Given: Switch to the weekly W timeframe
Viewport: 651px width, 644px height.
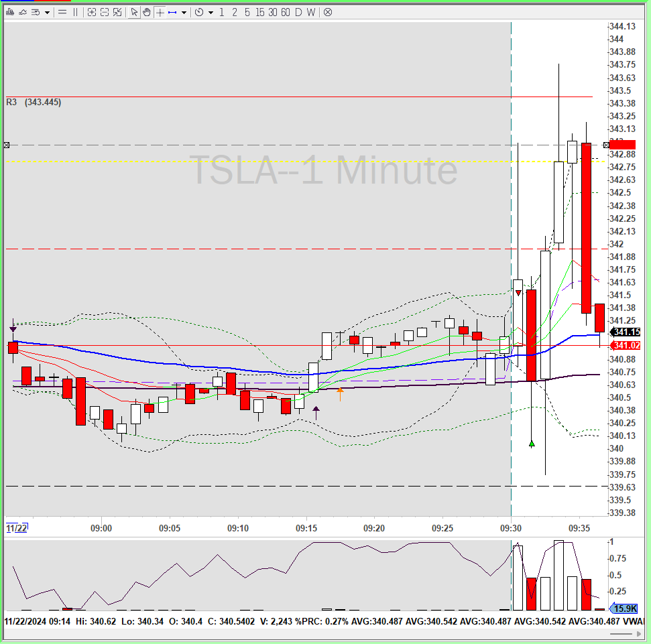Looking at the screenshot, I should [x=311, y=13].
